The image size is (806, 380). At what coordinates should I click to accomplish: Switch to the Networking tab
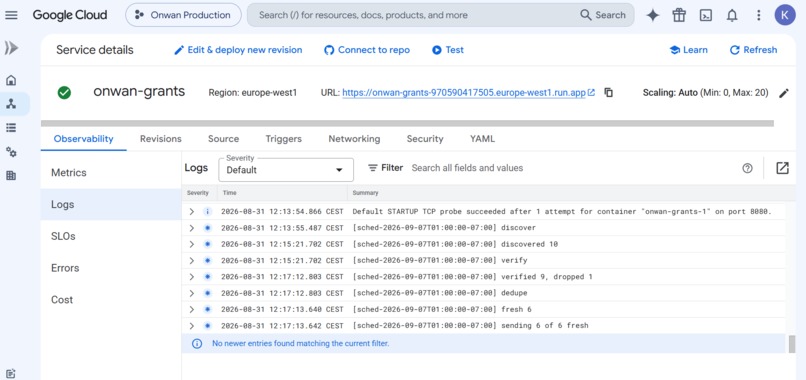pyautogui.click(x=354, y=139)
